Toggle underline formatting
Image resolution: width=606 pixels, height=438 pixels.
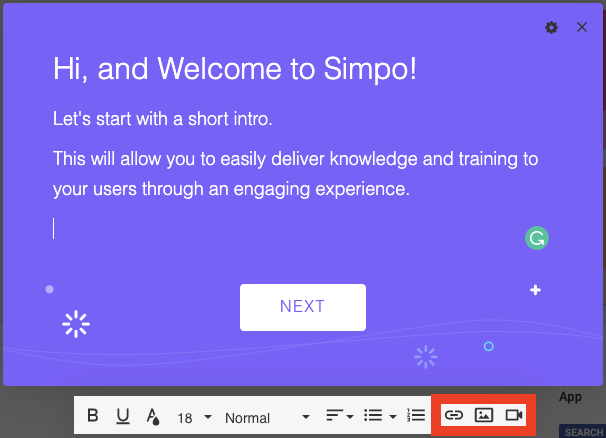coord(123,416)
